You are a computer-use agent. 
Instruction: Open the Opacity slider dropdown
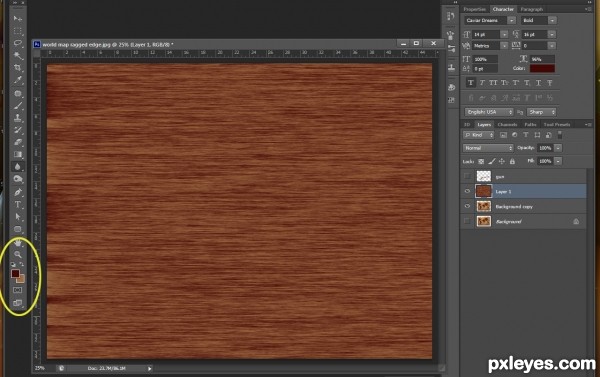(x=558, y=148)
